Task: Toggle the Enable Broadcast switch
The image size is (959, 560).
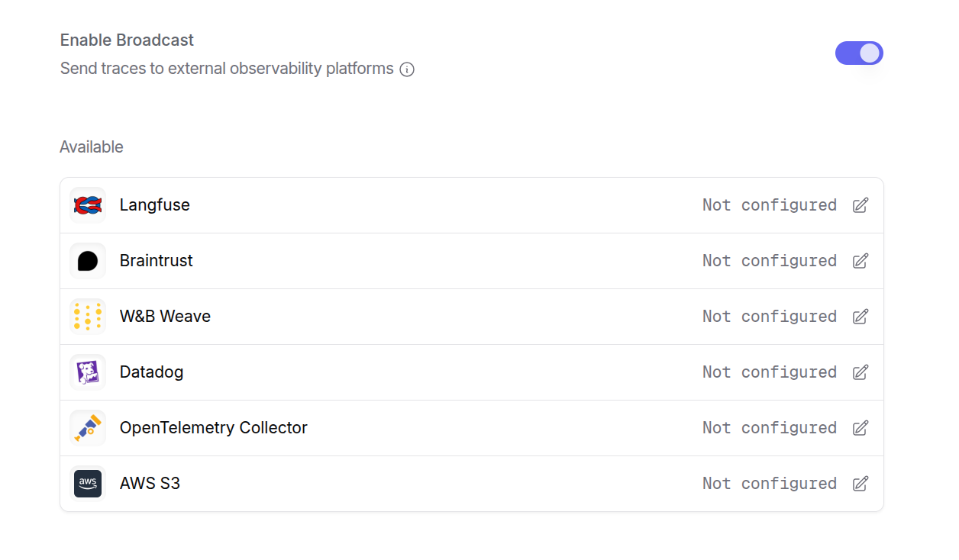Action: [x=859, y=53]
